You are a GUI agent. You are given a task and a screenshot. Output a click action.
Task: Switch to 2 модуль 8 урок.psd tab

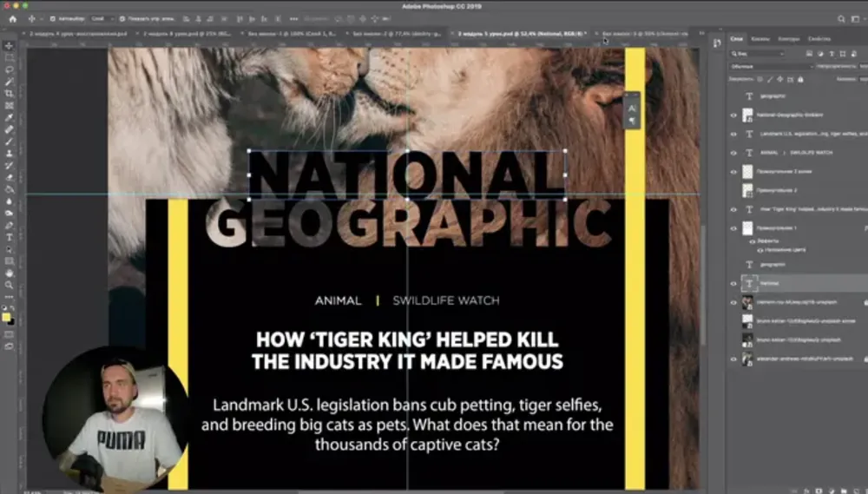tap(187, 34)
